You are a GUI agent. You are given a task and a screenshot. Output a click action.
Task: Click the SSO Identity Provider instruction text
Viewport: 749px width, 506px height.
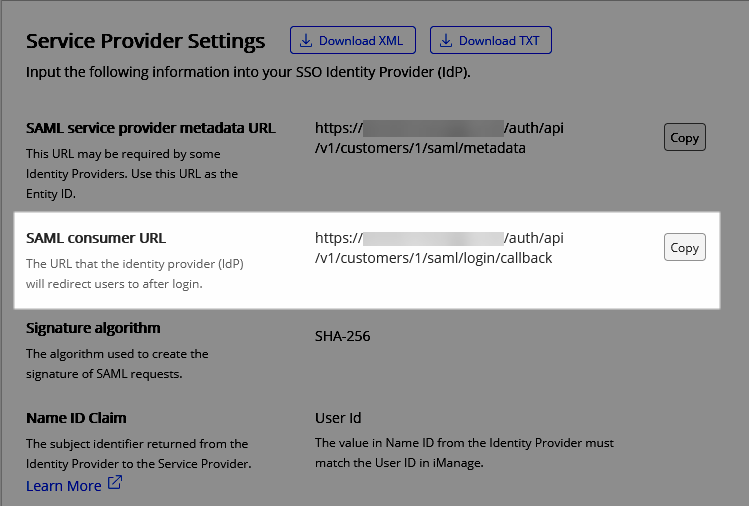click(248, 73)
